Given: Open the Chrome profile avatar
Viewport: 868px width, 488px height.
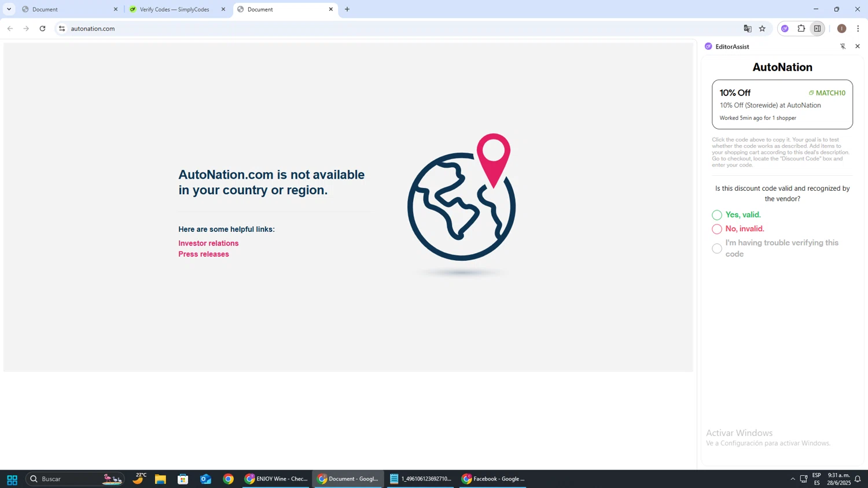Looking at the screenshot, I should pyautogui.click(x=842, y=28).
